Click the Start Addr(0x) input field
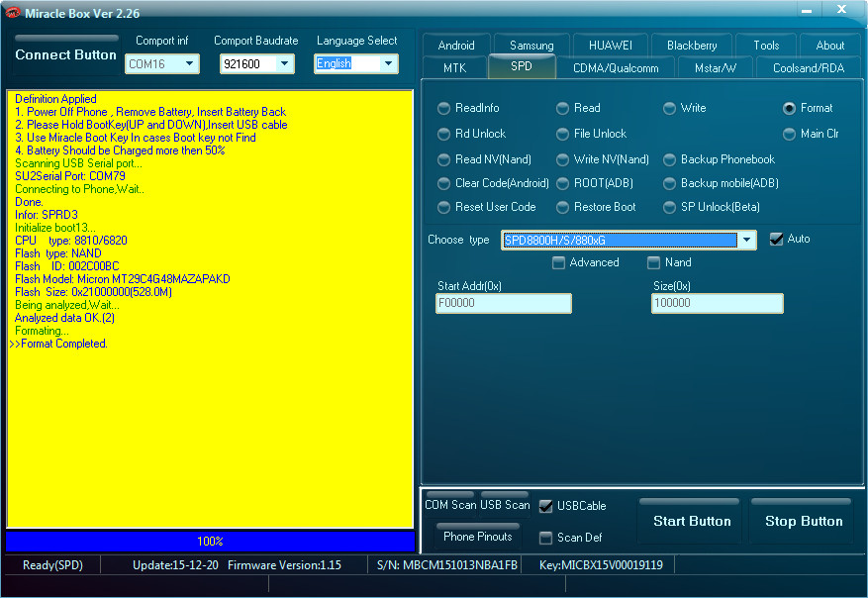Viewport: 868px width, 598px height. pos(504,303)
